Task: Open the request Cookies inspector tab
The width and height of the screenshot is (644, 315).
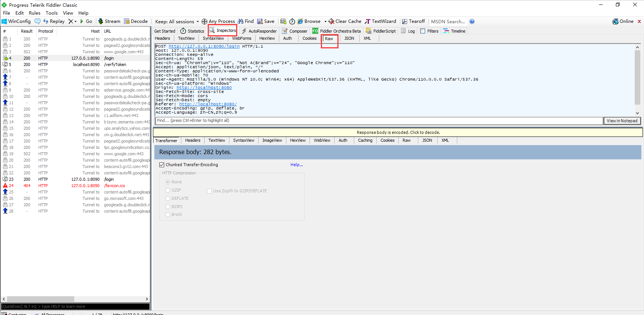Action: click(x=309, y=38)
